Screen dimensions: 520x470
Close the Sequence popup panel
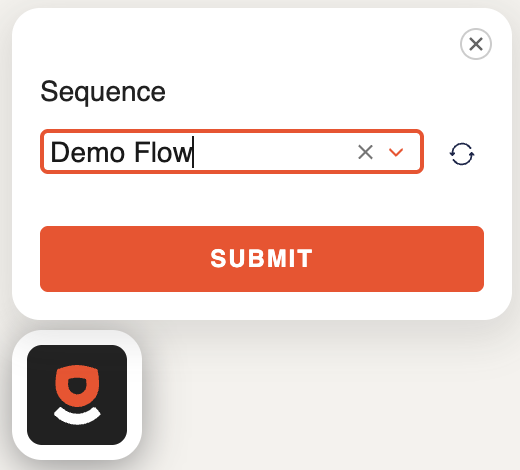click(476, 44)
